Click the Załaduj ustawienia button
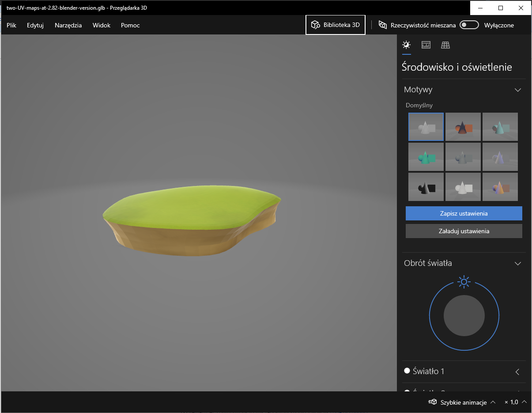The width and height of the screenshot is (532, 413). click(464, 231)
